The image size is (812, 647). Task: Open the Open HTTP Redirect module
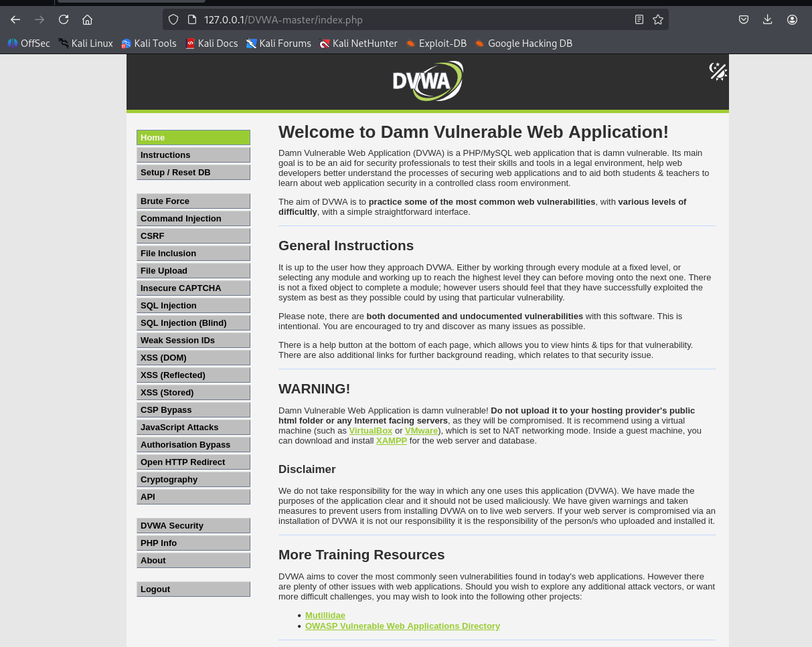(193, 462)
